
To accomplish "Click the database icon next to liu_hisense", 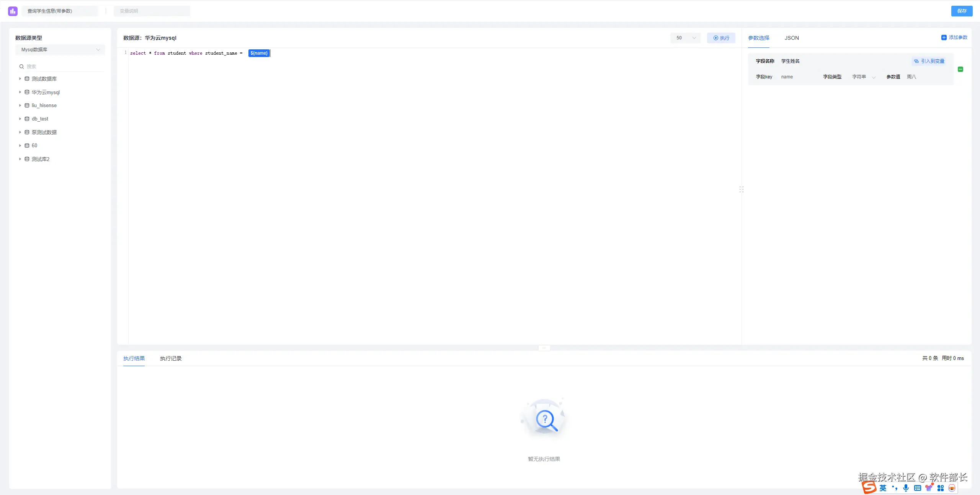I will point(27,105).
